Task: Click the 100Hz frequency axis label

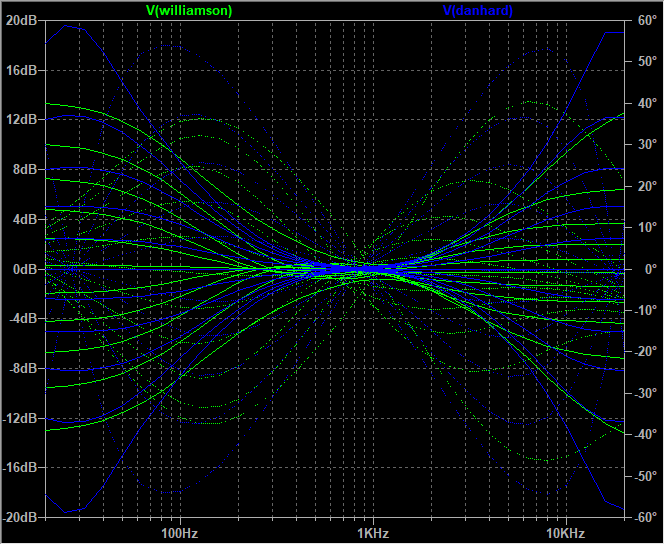Action: [x=180, y=533]
